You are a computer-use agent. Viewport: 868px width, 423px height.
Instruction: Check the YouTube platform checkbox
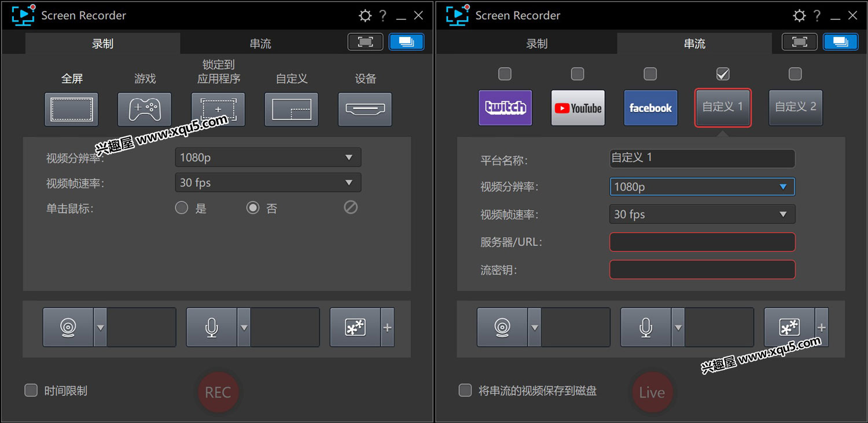point(578,73)
